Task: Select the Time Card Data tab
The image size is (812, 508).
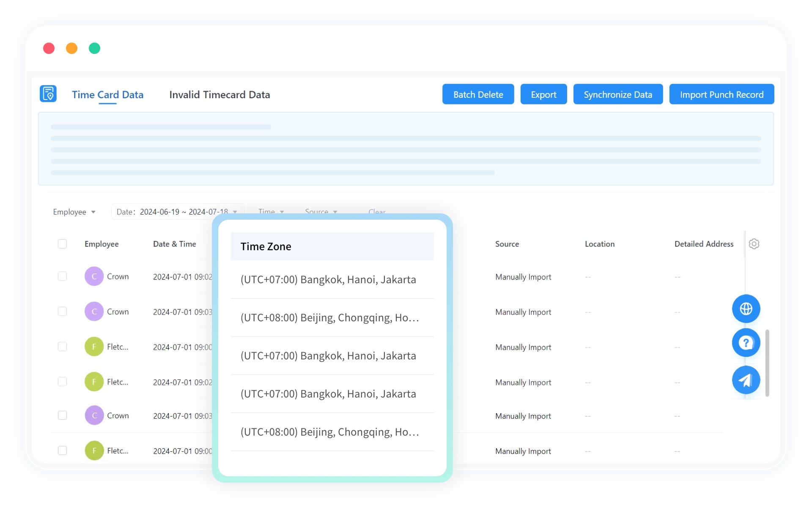Action: (107, 95)
